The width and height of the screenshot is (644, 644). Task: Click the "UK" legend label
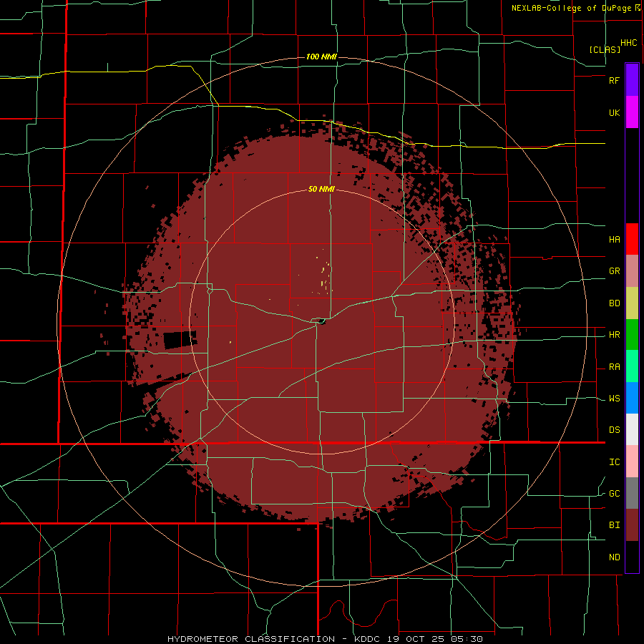tap(614, 112)
